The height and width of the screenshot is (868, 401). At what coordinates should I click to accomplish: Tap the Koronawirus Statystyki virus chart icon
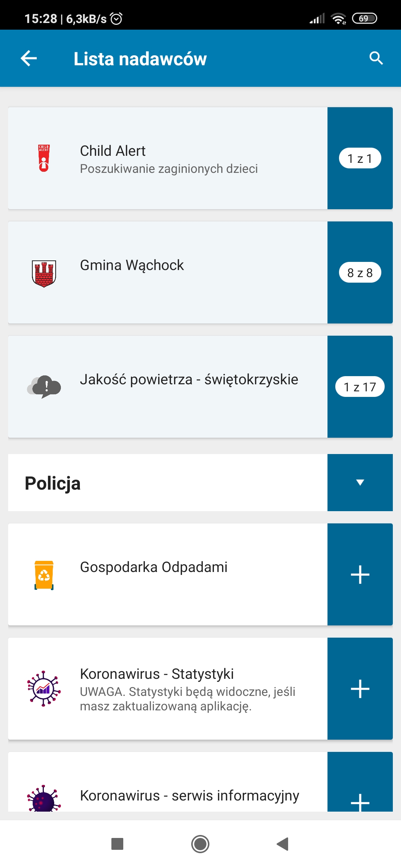(x=44, y=688)
